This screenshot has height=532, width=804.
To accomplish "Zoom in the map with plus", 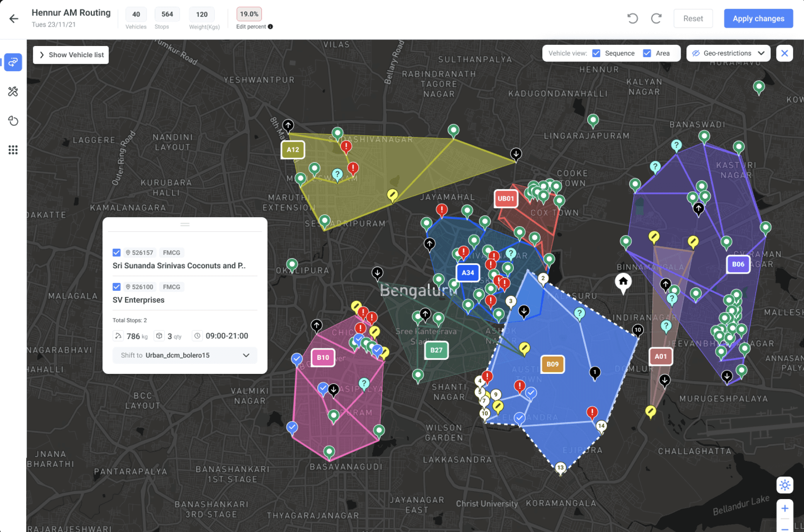I will (x=785, y=508).
